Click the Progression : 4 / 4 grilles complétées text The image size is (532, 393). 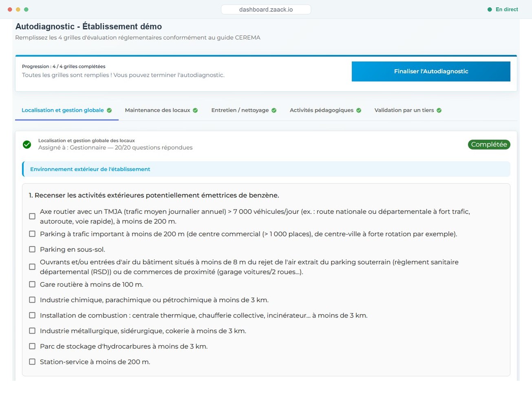tap(64, 66)
